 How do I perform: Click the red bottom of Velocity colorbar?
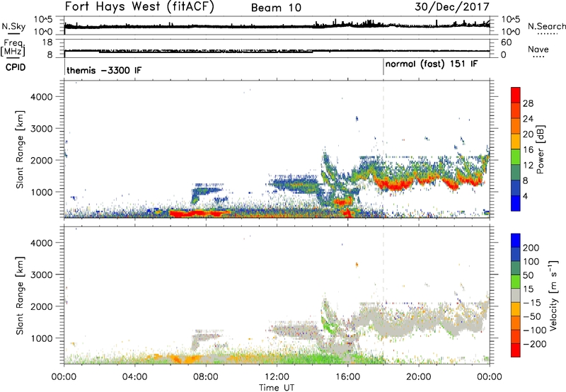(x=516, y=350)
